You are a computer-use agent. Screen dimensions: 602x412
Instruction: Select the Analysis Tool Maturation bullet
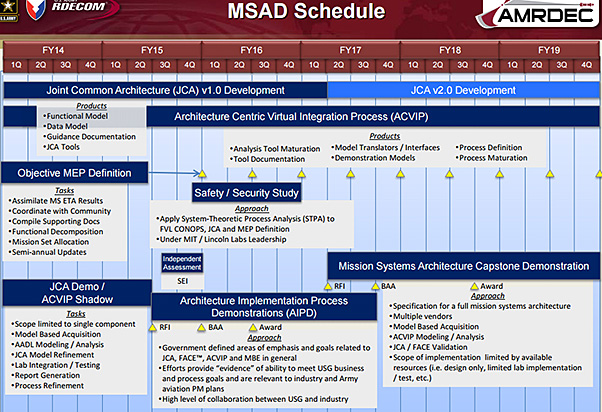tap(275, 149)
